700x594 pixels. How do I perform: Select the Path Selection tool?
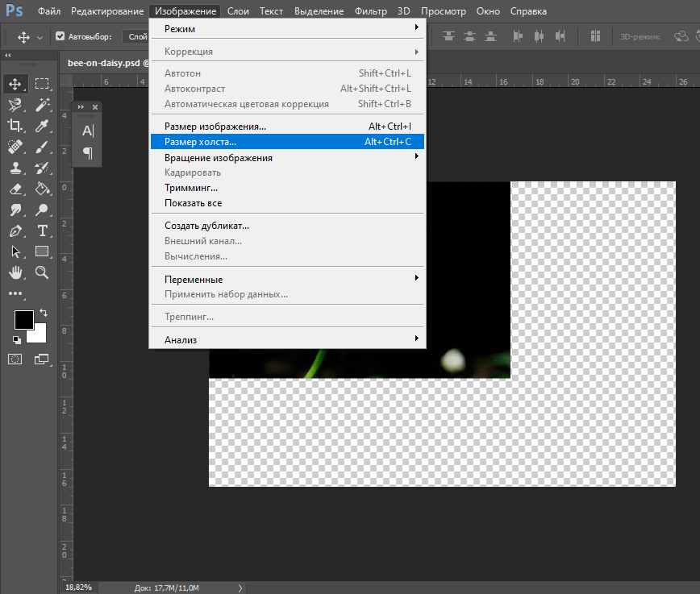pos(15,251)
